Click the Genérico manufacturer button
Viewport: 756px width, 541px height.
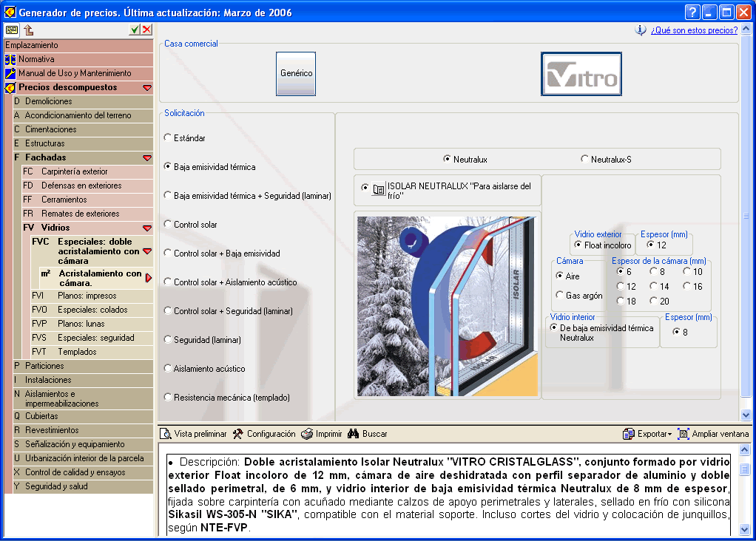[296, 74]
